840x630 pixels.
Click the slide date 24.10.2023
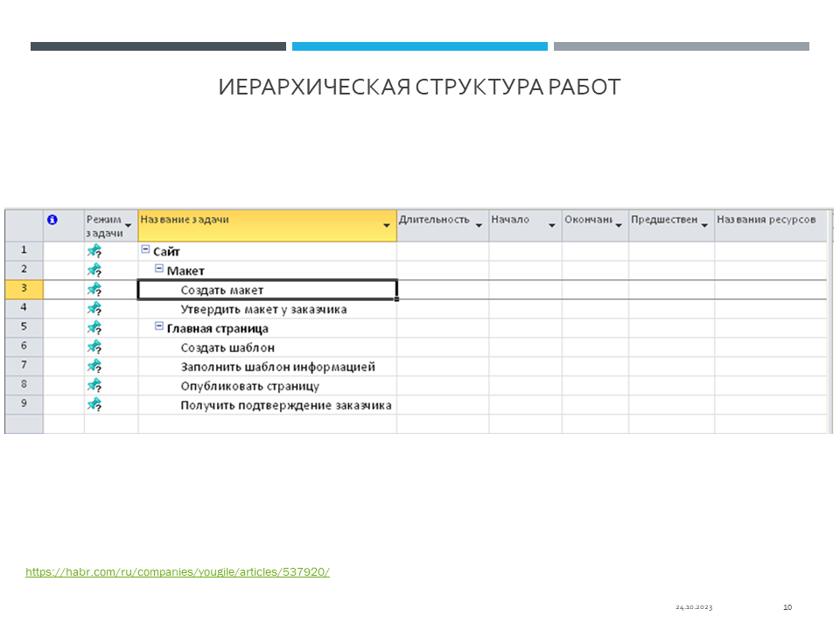pyautogui.click(x=694, y=607)
